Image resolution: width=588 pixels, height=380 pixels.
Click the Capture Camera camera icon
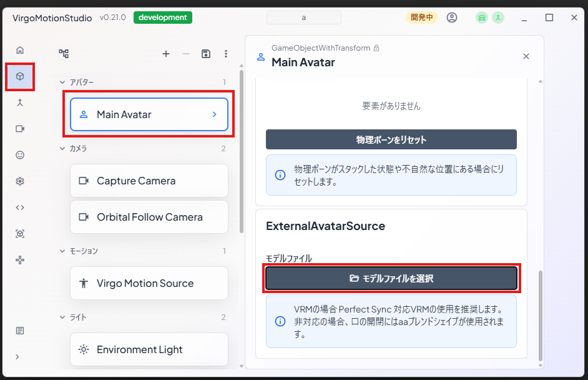point(84,181)
